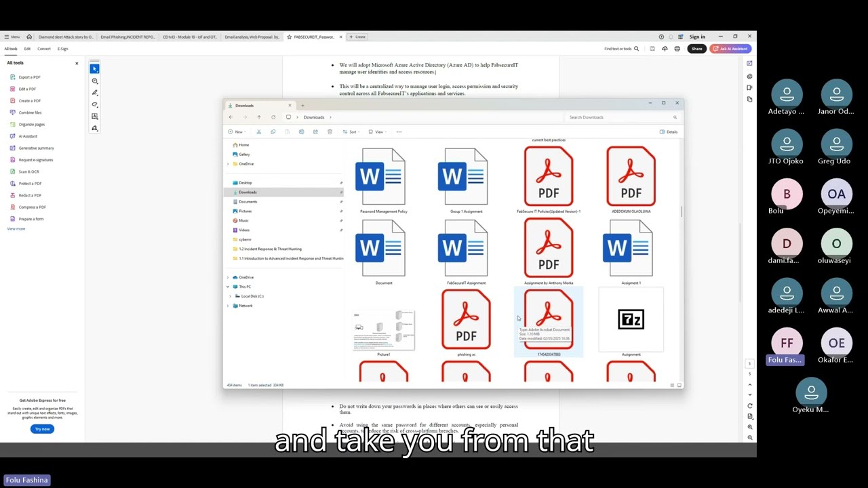Viewport: 868px width, 488px height.
Task: Close the All tools panel
Action: [77, 63]
